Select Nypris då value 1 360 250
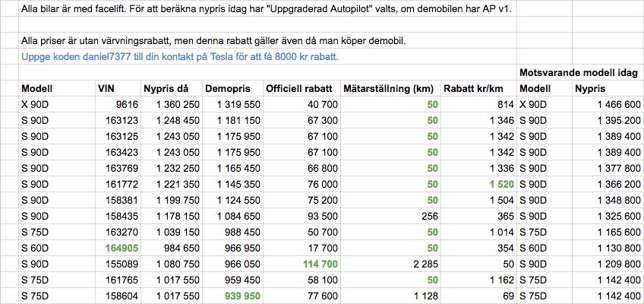This screenshot has height=304, width=644. 172,105
